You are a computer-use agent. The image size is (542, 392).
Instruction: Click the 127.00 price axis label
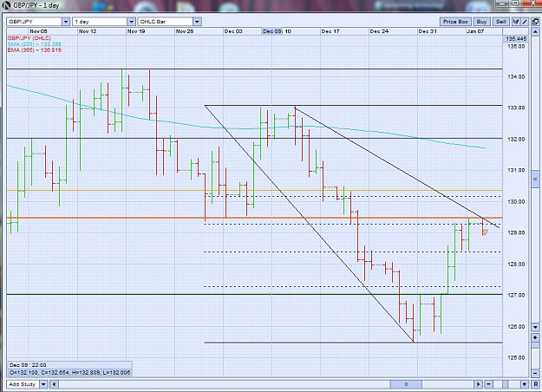pos(516,295)
